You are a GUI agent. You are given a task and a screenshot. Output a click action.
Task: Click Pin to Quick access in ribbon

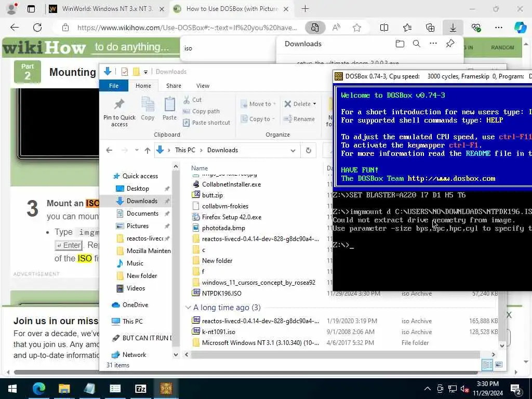[119, 113]
